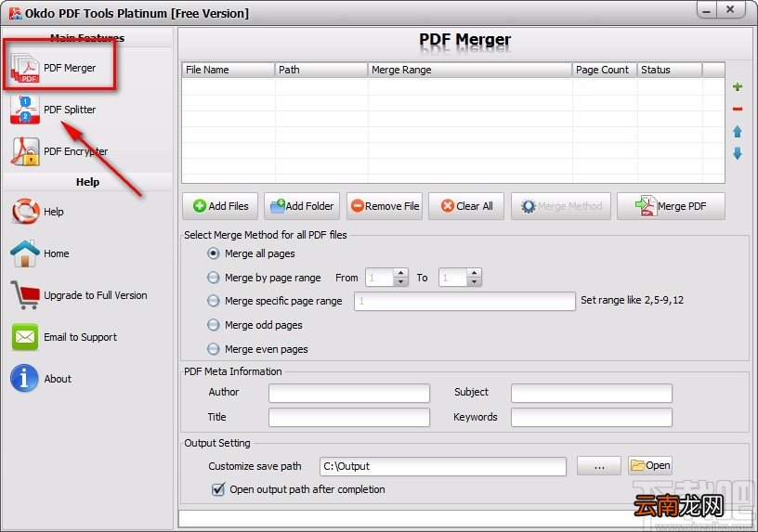Click the Keywords input field

592,417
